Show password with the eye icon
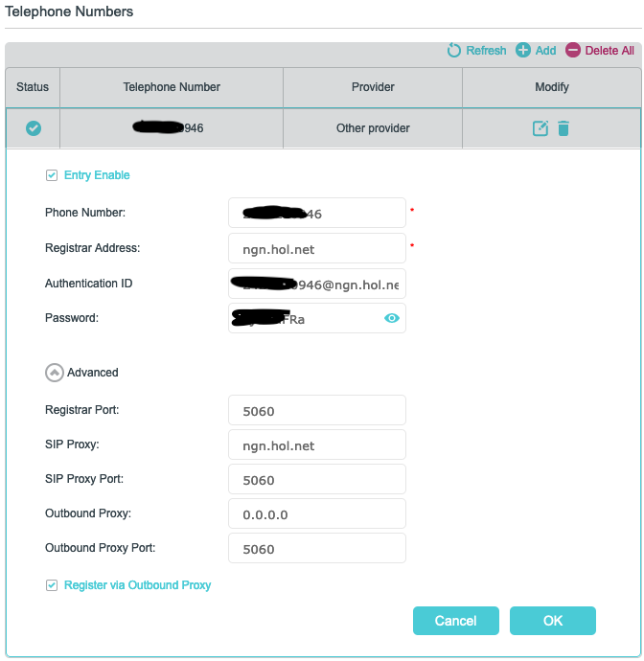The image size is (644, 661). click(x=392, y=318)
